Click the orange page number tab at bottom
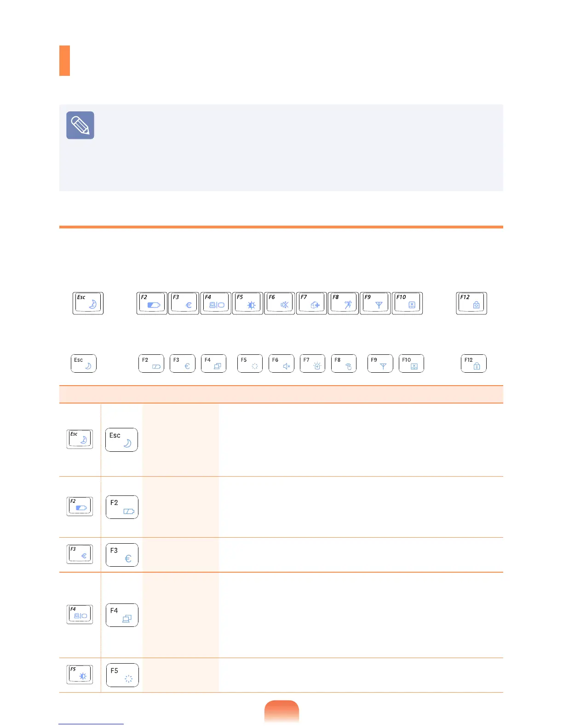 [281, 711]
